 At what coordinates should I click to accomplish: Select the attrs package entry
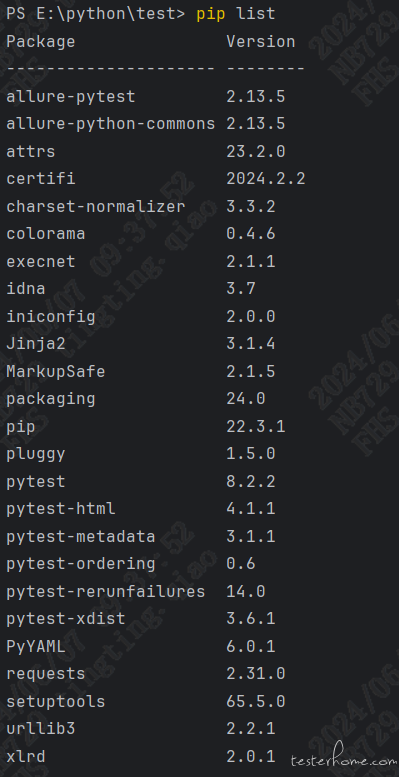click(x=146, y=151)
